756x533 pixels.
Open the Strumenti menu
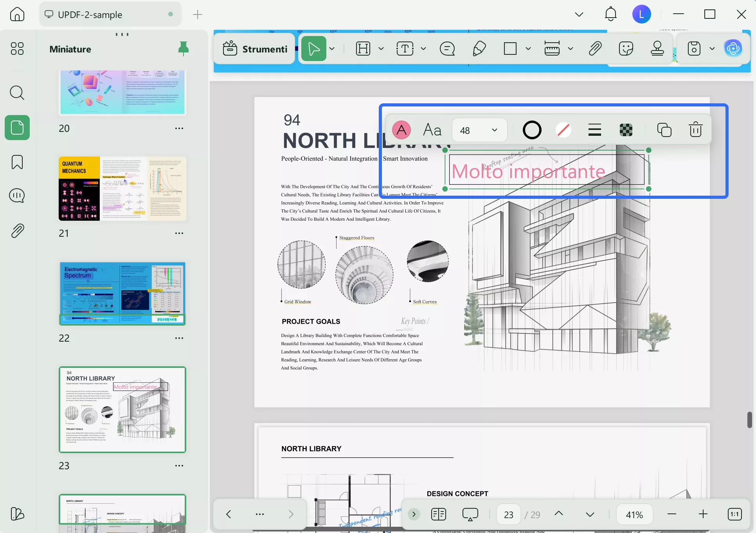[x=255, y=49]
